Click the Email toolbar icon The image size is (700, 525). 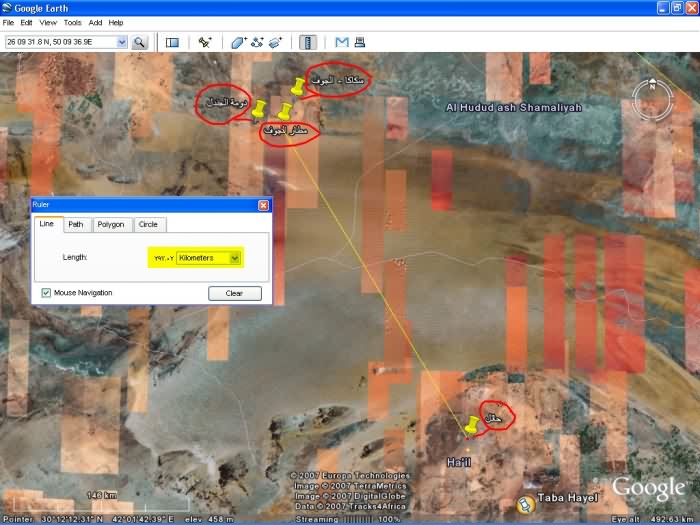click(x=342, y=42)
